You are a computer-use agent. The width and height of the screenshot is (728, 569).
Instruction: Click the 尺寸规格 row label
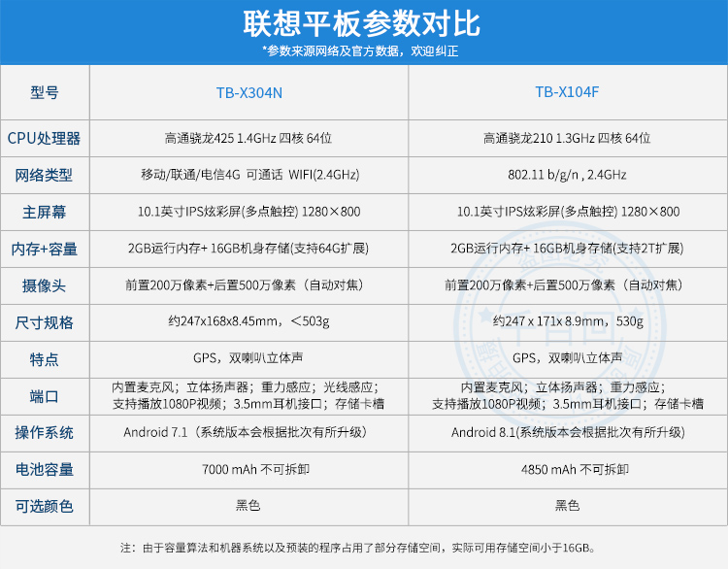click(x=44, y=322)
